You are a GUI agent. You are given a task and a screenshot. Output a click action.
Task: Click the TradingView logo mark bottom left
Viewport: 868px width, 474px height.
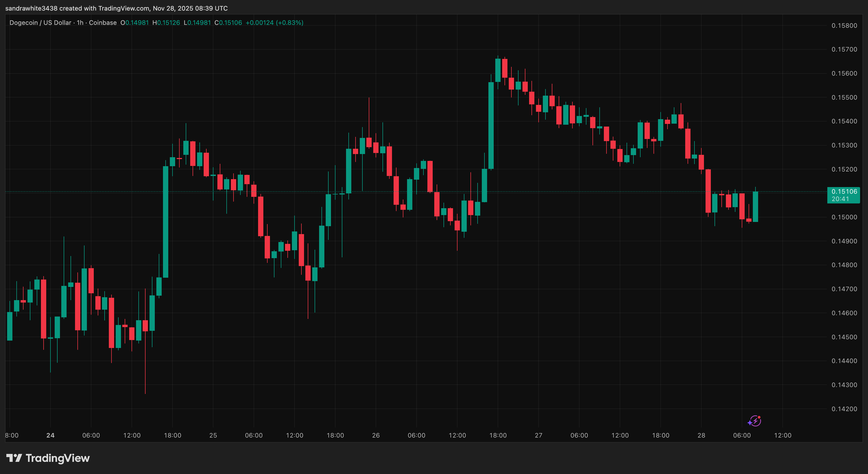(15, 458)
